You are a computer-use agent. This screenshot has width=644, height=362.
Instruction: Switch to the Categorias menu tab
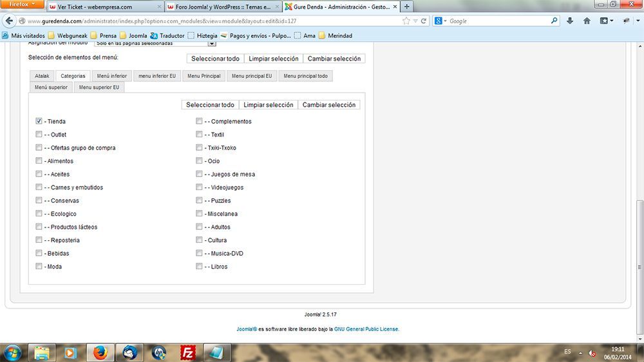tap(73, 76)
